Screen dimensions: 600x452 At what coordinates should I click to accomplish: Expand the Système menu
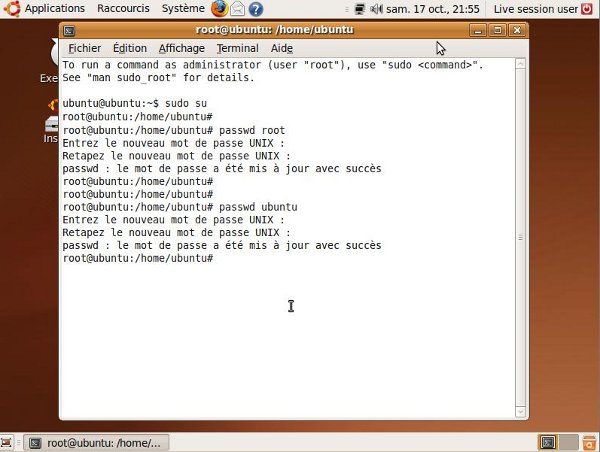tap(183, 9)
